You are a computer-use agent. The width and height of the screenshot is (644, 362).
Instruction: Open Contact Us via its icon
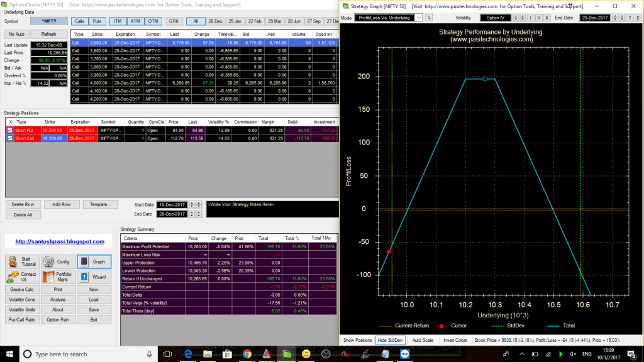[12, 277]
